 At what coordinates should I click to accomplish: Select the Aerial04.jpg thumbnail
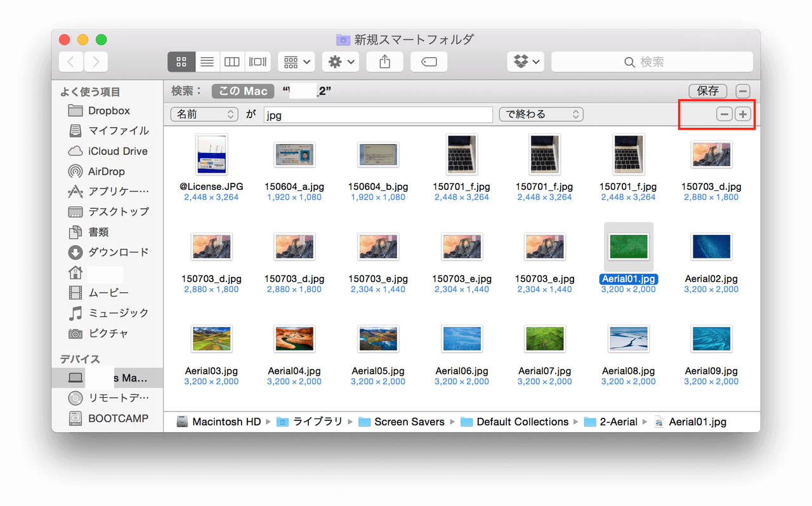coord(294,338)
